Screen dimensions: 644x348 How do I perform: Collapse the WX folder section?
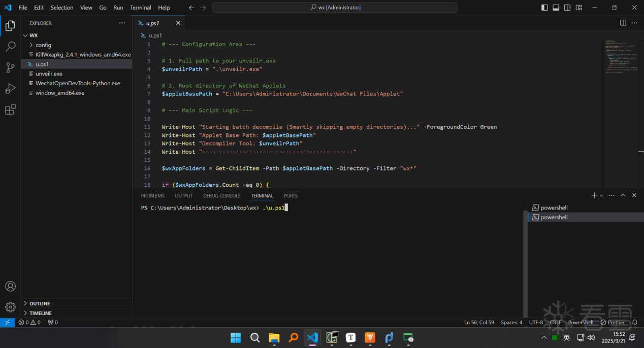(76, 36)
